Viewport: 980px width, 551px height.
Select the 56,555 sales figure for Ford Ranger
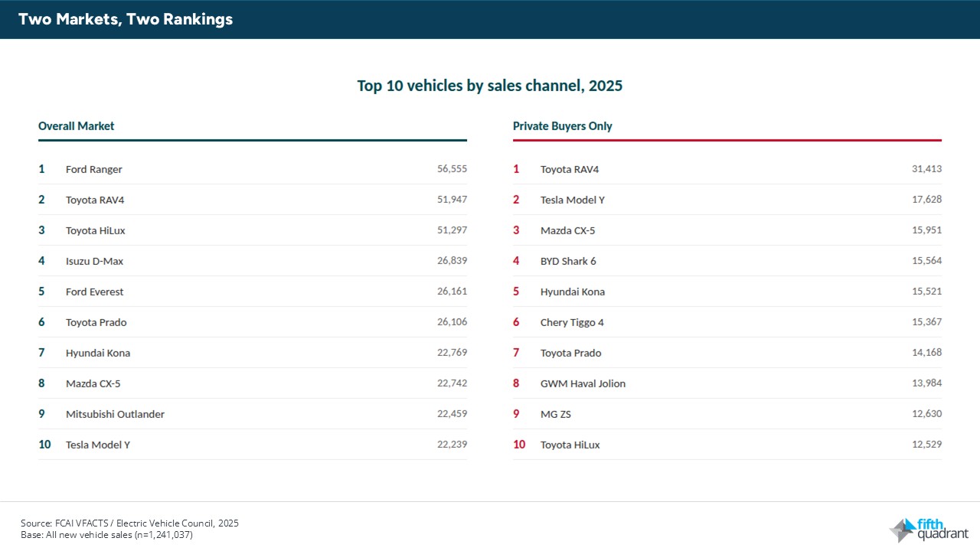(x=452, y=169)
